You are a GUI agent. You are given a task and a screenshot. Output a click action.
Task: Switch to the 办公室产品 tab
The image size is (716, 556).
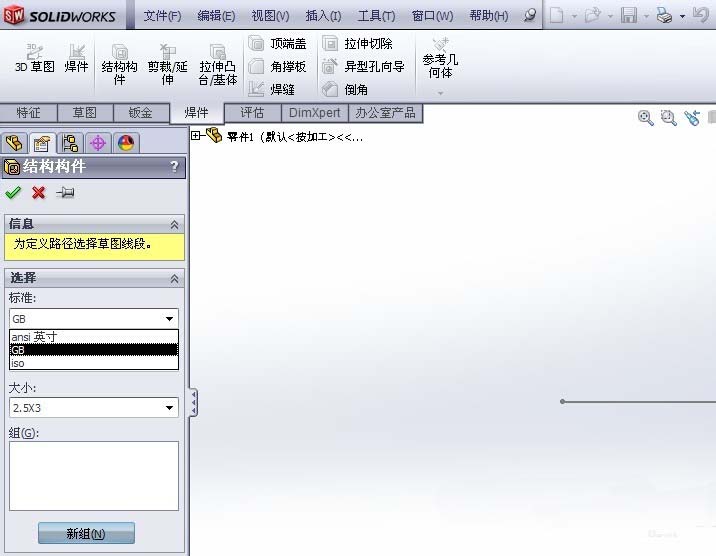tap(385, 113)
